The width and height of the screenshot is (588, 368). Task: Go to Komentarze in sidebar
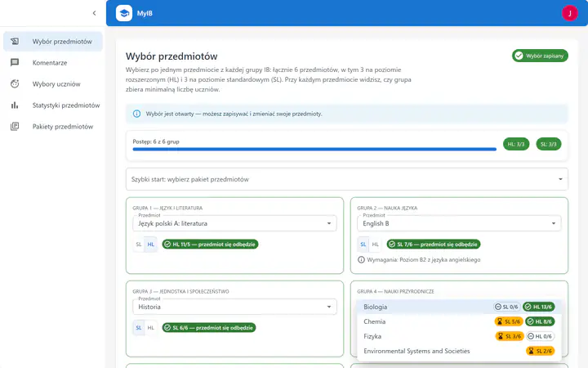tap(53, 63)
